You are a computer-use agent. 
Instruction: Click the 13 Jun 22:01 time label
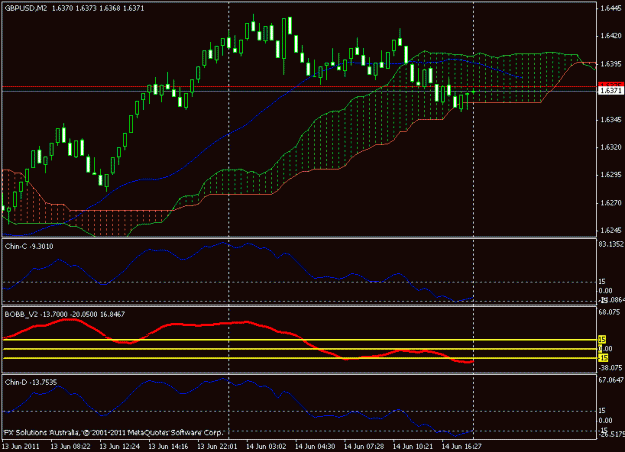pos(218,446)
